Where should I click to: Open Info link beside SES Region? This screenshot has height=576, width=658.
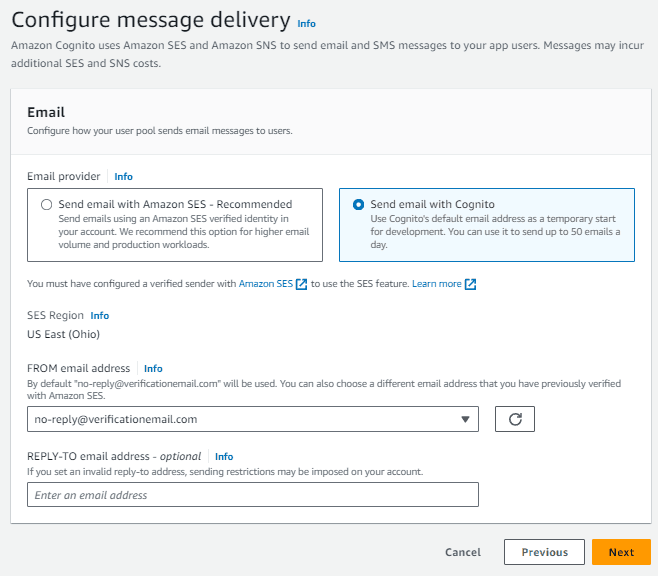[99, 315]
